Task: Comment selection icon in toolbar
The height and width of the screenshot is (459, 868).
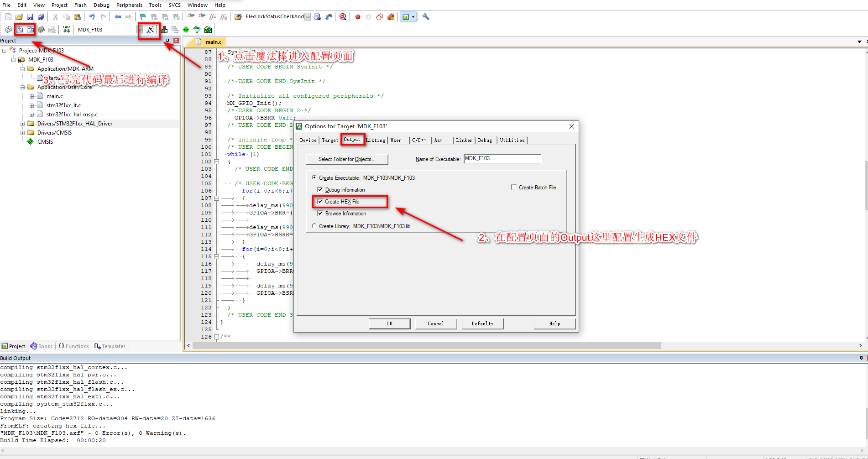Action: [x=213, y=17]
